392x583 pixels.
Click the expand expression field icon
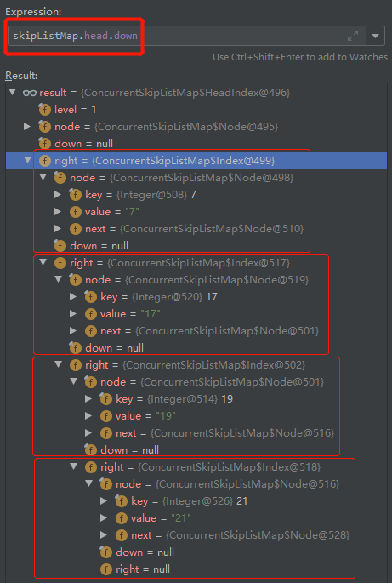(x=353, y=36)
